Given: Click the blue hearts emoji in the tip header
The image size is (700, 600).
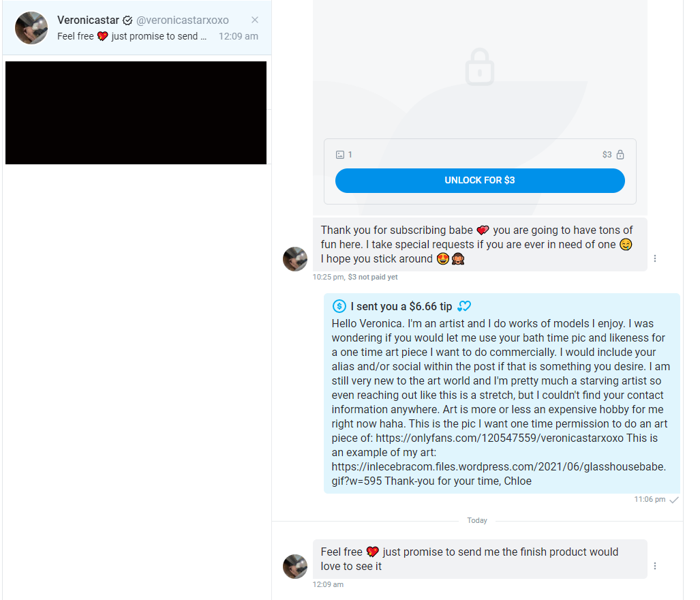Looking at the screenshot, I should [x=464, y=307].
